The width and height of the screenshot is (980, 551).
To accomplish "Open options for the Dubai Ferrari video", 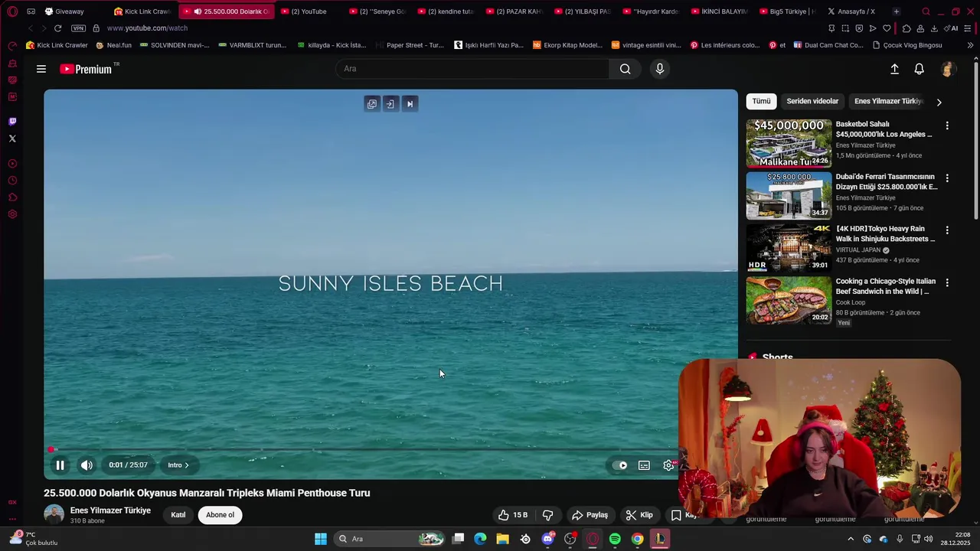I will click(x=947, y=178).
